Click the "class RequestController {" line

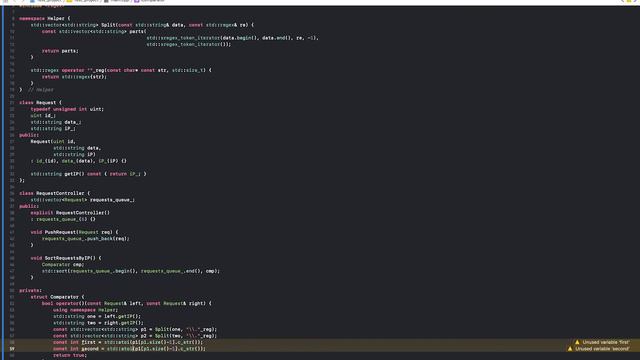click(55, 193)
